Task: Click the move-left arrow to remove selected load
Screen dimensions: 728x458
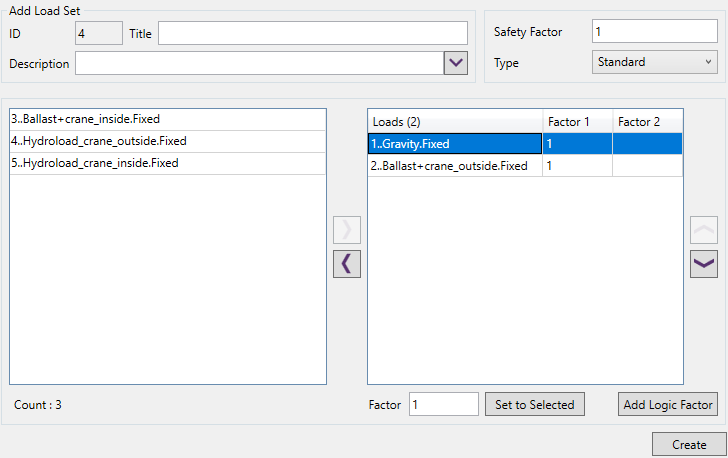Action: tap(346, 263)
